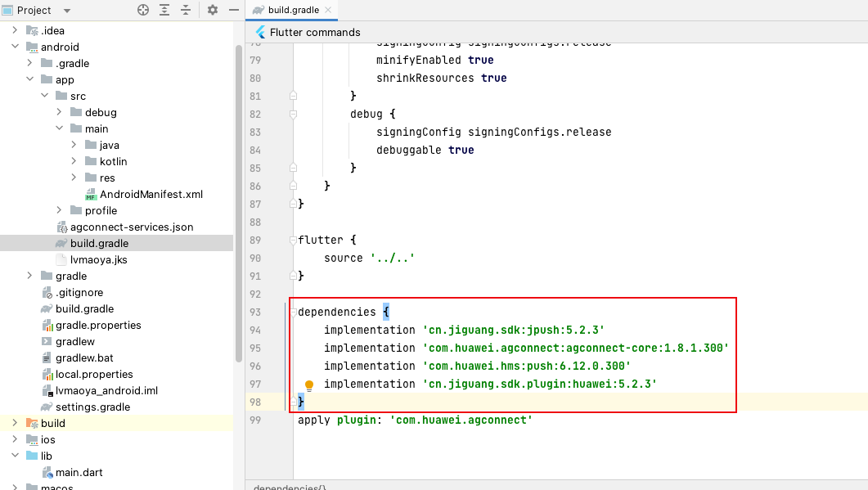Click the locate/select opened file target icon
This screenshot has width=868, height=490.
coord(143,10)
